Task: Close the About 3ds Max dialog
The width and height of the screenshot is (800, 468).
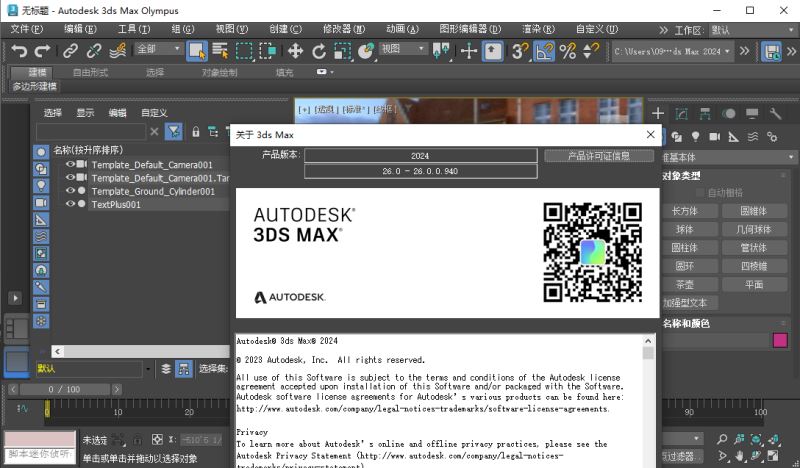Action: 651,135
